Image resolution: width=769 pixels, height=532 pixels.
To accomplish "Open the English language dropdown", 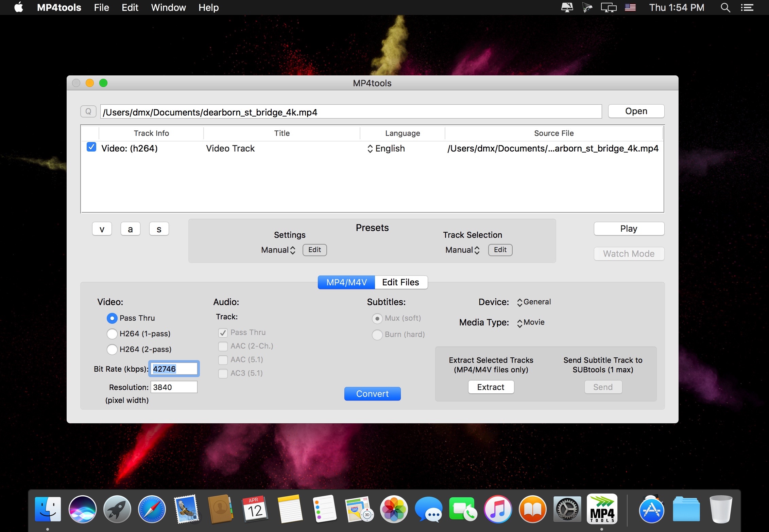I will click(386, 148).
